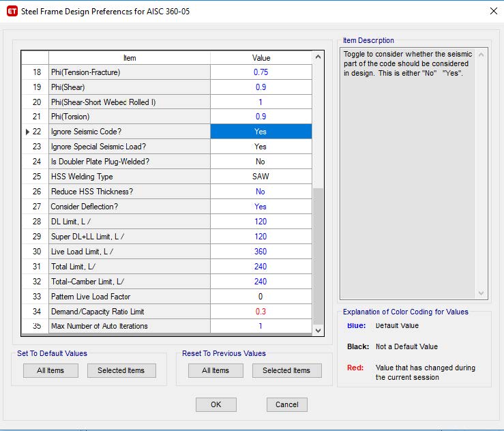Click the Item column header

[130, 58]
